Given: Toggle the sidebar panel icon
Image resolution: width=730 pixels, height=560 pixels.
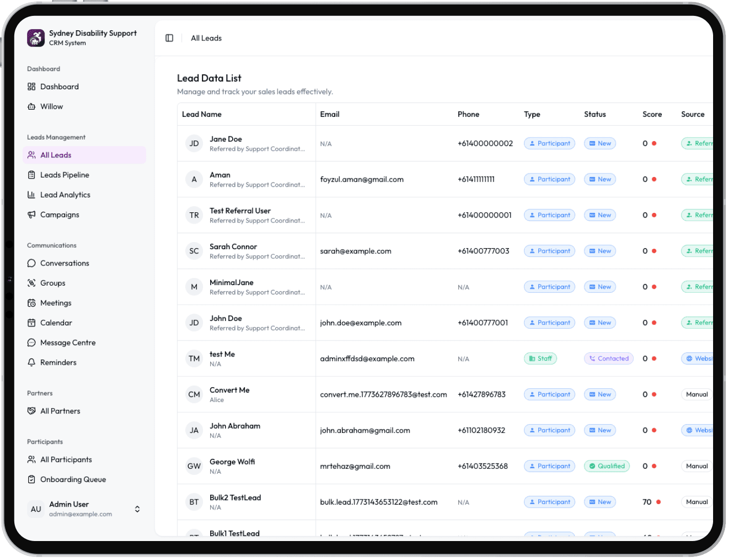Looking at the screenshot, I should tap(169, 38).
